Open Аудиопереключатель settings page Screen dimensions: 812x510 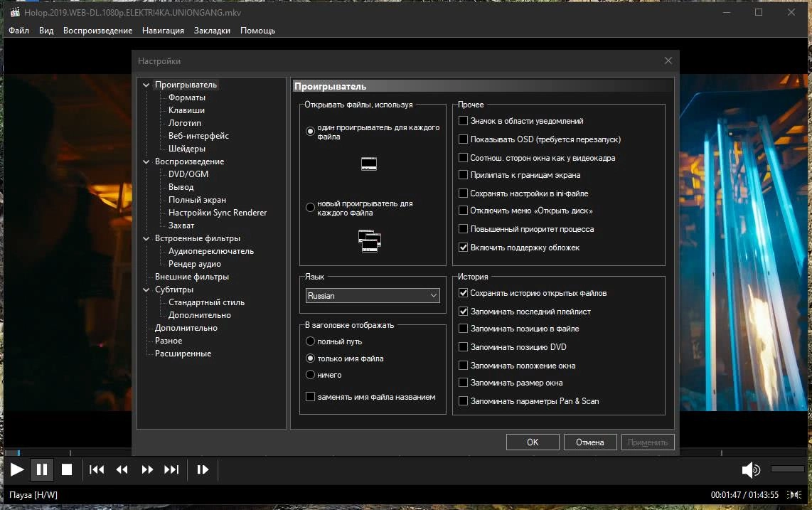click(x=211, y=251)
